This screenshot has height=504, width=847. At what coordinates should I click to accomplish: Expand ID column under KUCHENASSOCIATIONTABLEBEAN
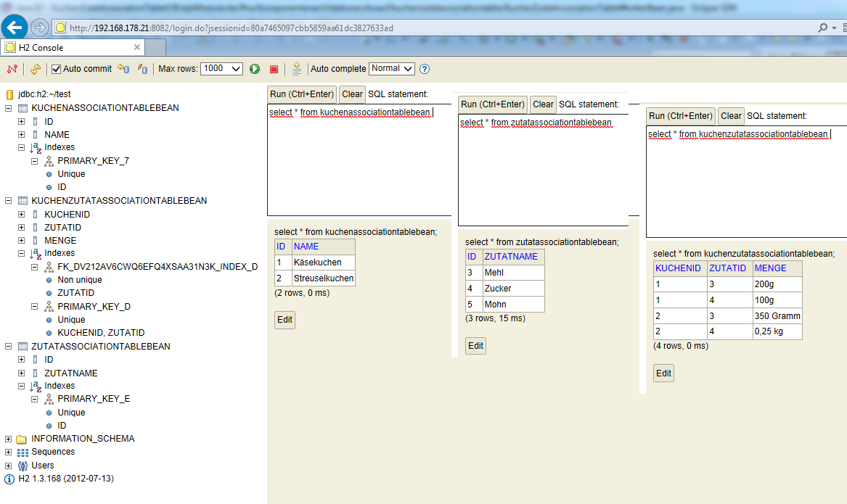click(x=22, y=122)
